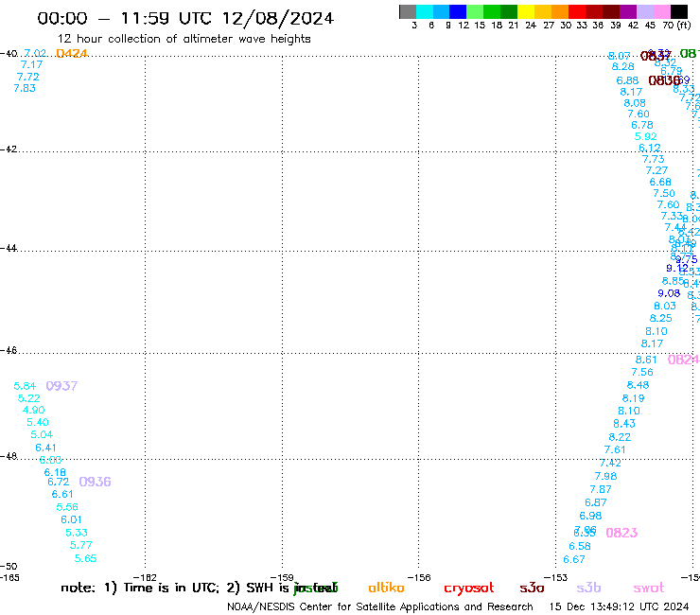Click the gray 3 ft legend swatch
This screenshot has height=615, width=700.
pyautogui.click(x=408, y=11)
